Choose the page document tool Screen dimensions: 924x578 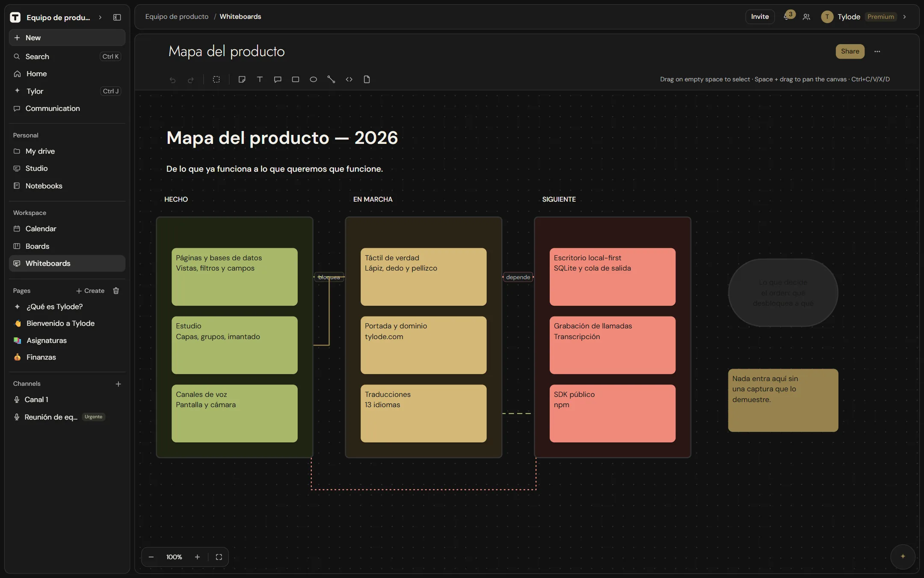[x=367, y=79]
